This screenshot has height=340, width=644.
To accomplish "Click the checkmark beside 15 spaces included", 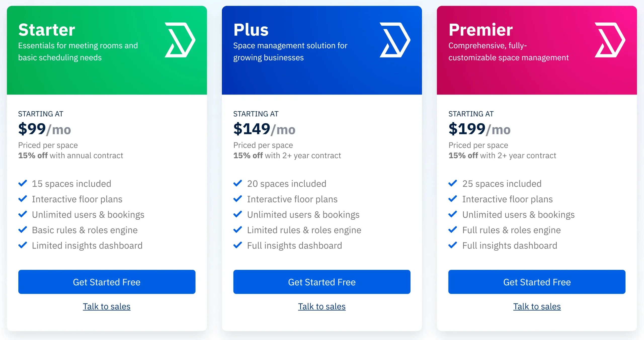I will click(22, 183).
